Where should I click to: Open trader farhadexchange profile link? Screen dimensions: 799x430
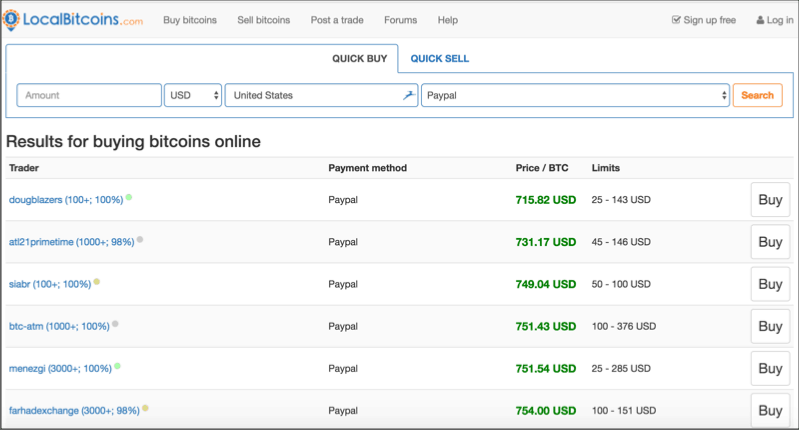coord(74,411)
